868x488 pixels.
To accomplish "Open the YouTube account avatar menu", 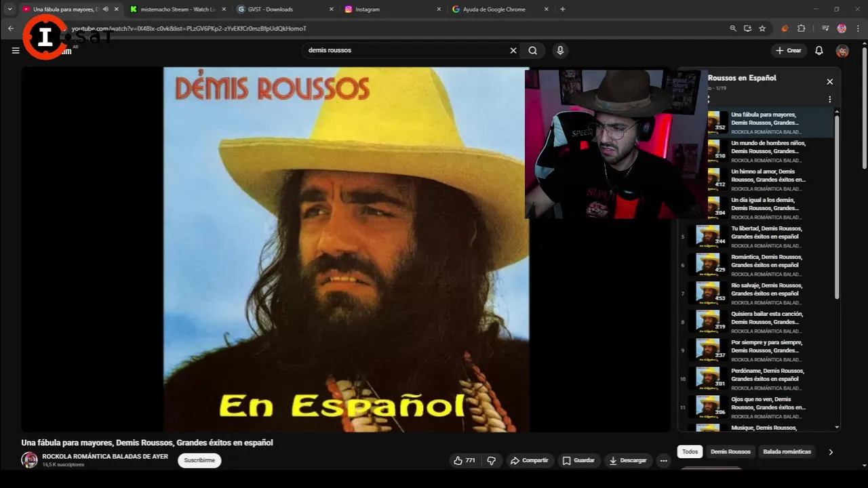I will pos(842,51).
